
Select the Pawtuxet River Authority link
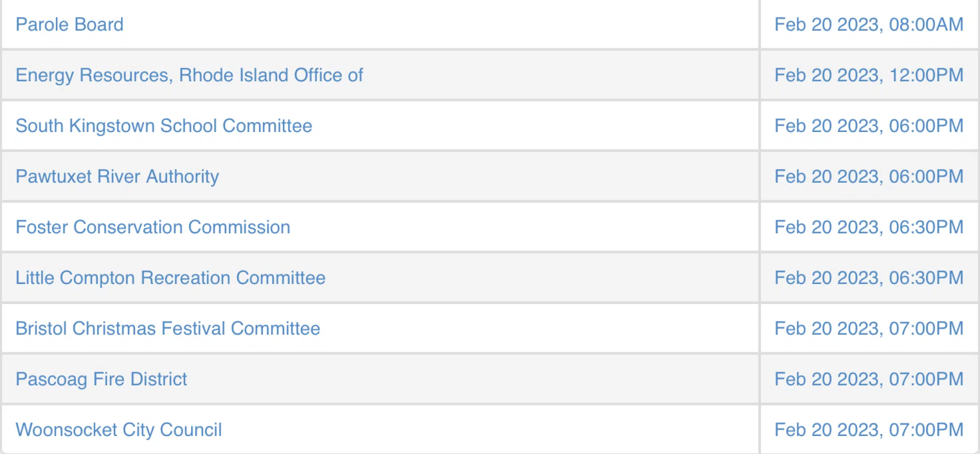point(117,177)
